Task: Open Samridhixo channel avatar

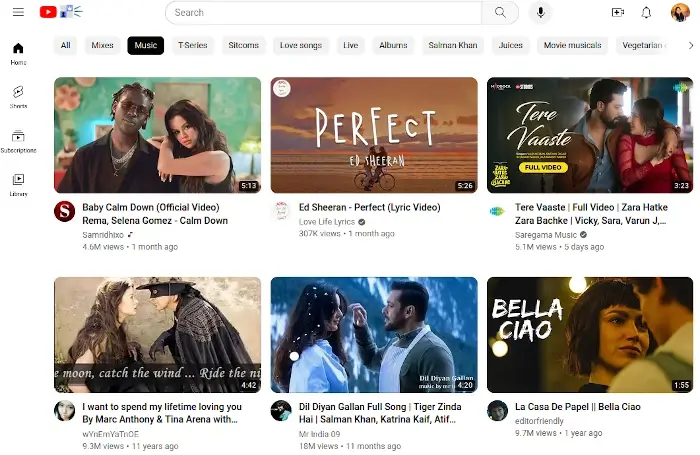Action: tap(65, 211)
